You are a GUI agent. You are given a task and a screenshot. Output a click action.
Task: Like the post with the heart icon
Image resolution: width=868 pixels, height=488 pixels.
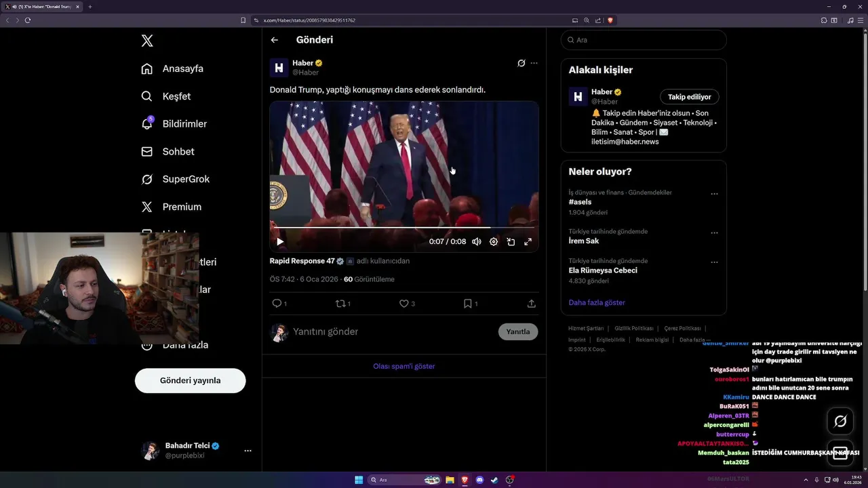404,304
